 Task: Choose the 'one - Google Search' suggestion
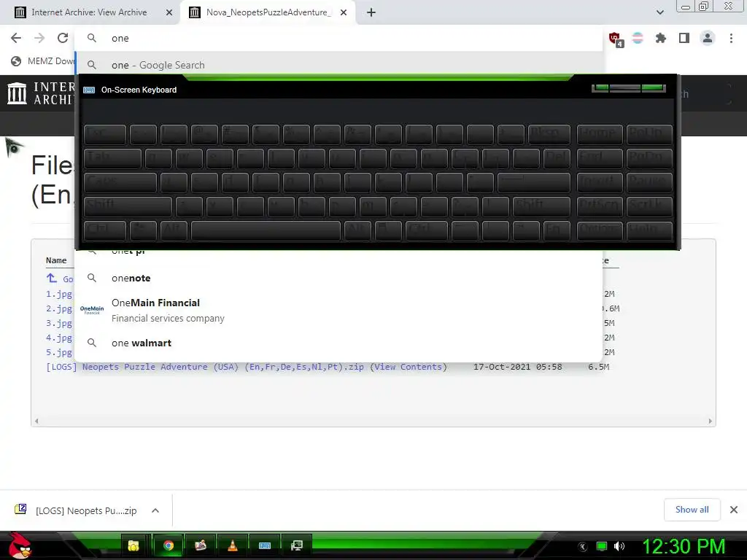[x=339, y=65]
